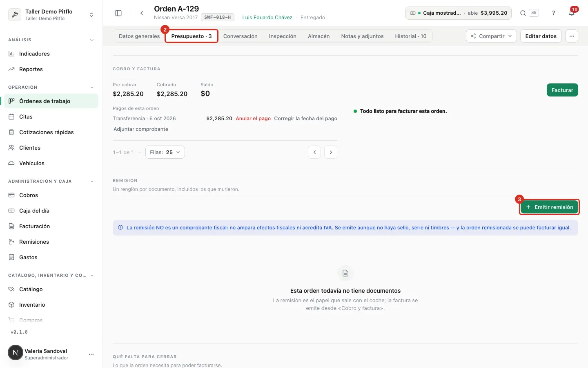Click the Caja mostrador status box

(x=459, y=13)
